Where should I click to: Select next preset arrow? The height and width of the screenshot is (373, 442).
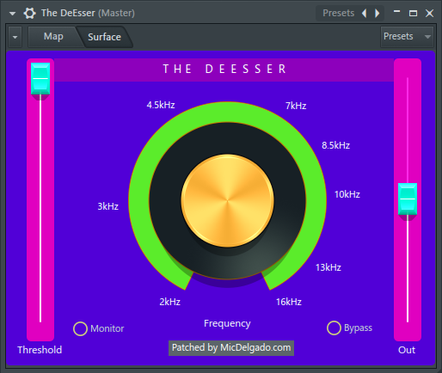(x=377, y=13)
